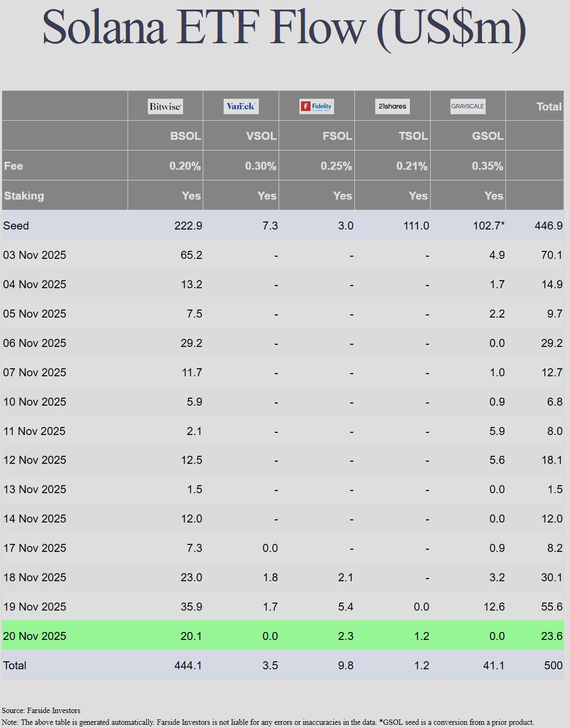Select the TSOL ticker header

[413, 136]
